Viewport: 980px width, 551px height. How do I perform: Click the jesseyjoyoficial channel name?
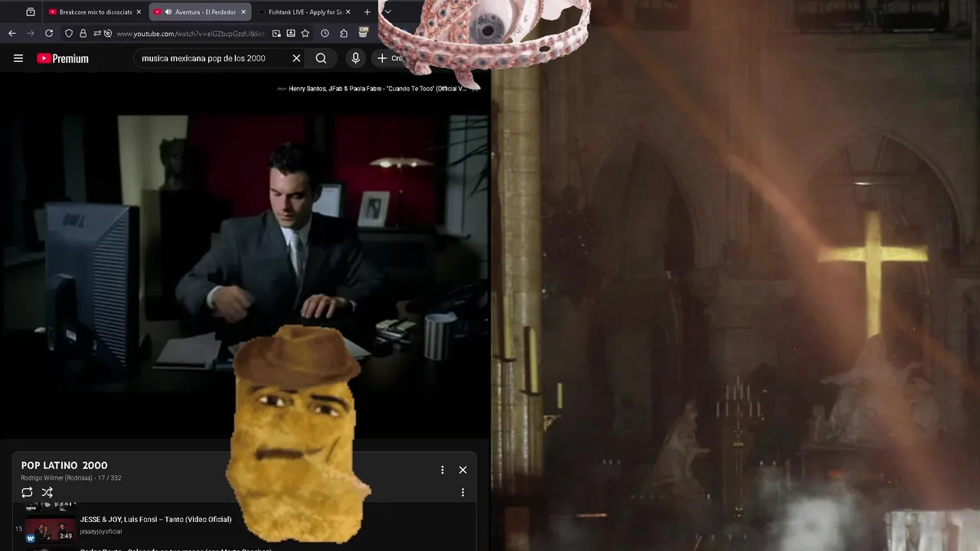(100, 531)
